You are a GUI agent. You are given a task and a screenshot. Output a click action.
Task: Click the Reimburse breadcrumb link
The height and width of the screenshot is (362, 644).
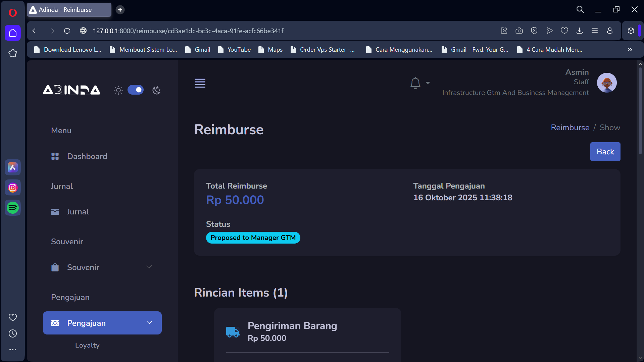570,127
